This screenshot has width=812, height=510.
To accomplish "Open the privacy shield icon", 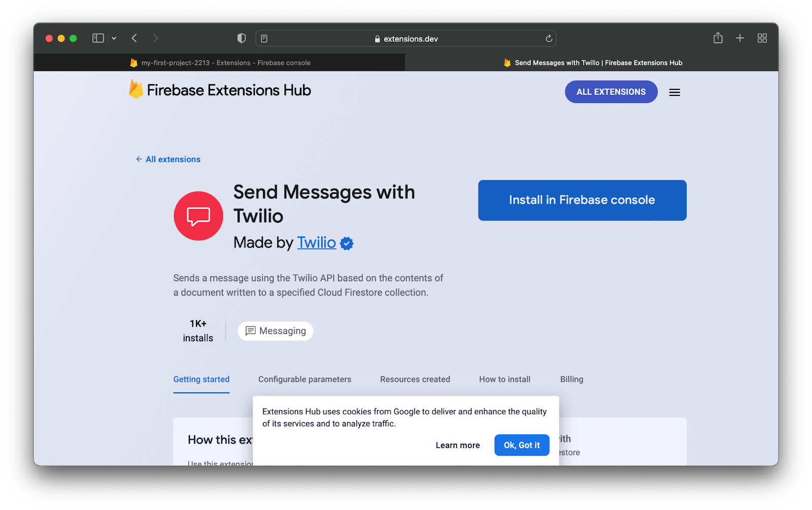I will pos(242,38).
